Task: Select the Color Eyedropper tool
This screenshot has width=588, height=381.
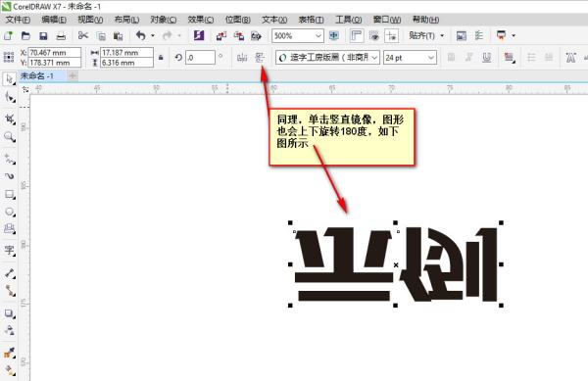Action: [10, 353]
